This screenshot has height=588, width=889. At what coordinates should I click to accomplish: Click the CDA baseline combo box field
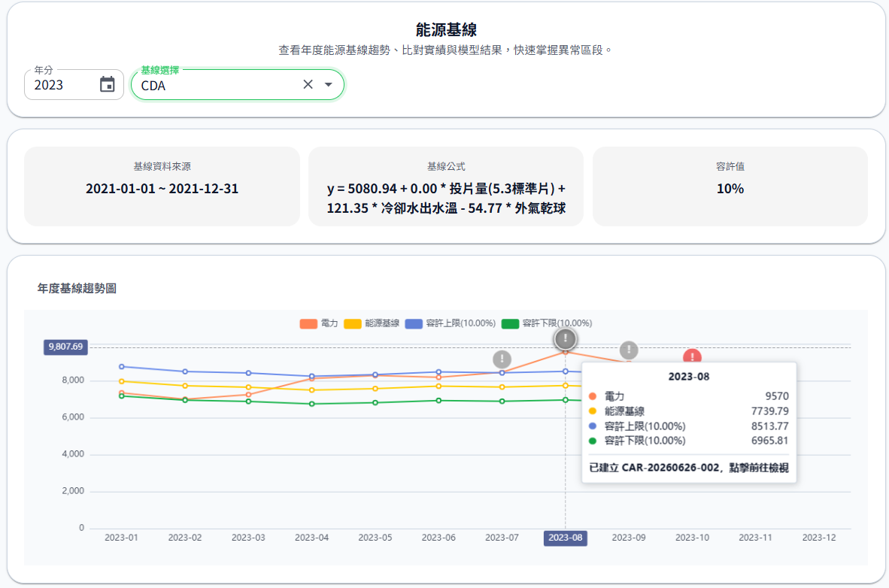pos(238,85)
